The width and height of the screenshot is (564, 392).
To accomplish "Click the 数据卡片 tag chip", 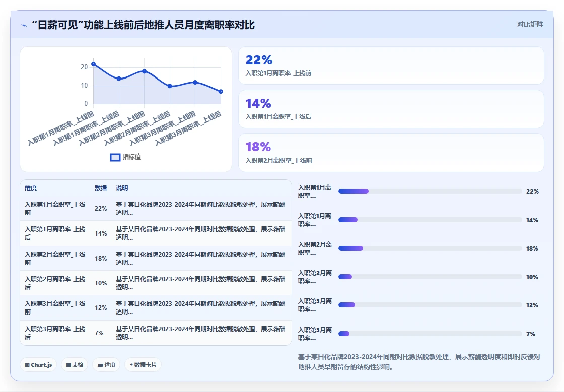I will [x=143, y=365].
